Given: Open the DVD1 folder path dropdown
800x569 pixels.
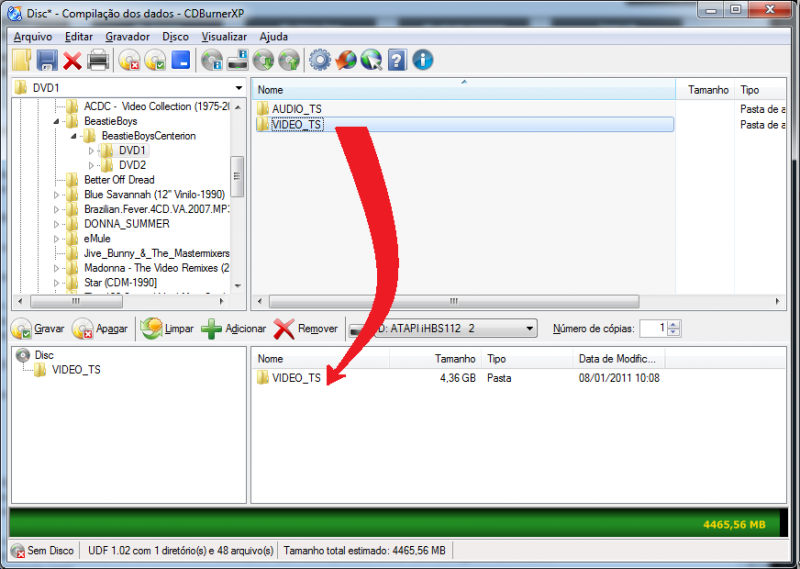Looking at the screenshot, I should point(239,88).
